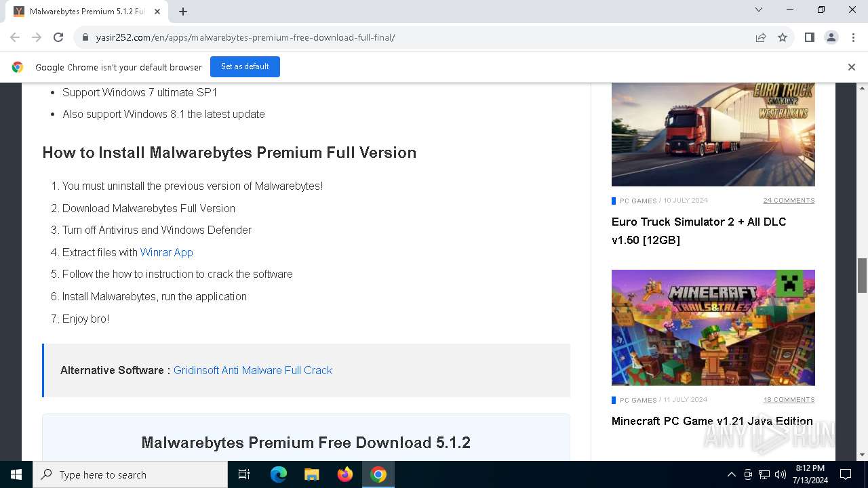The width and height of the screenshot is (868, 488).
Task: Click the 'Enjoy bro!' step
Action: pos(85,319)
